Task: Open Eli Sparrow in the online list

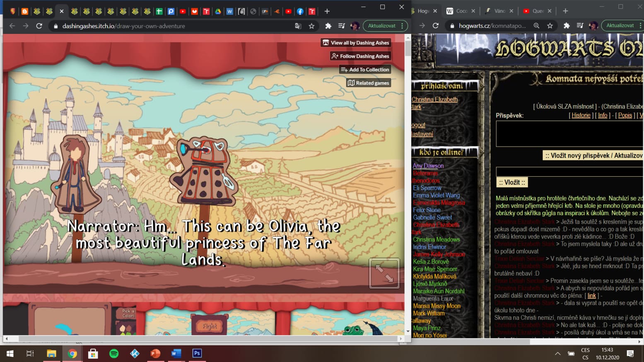Action: click(x=427, y=188)
